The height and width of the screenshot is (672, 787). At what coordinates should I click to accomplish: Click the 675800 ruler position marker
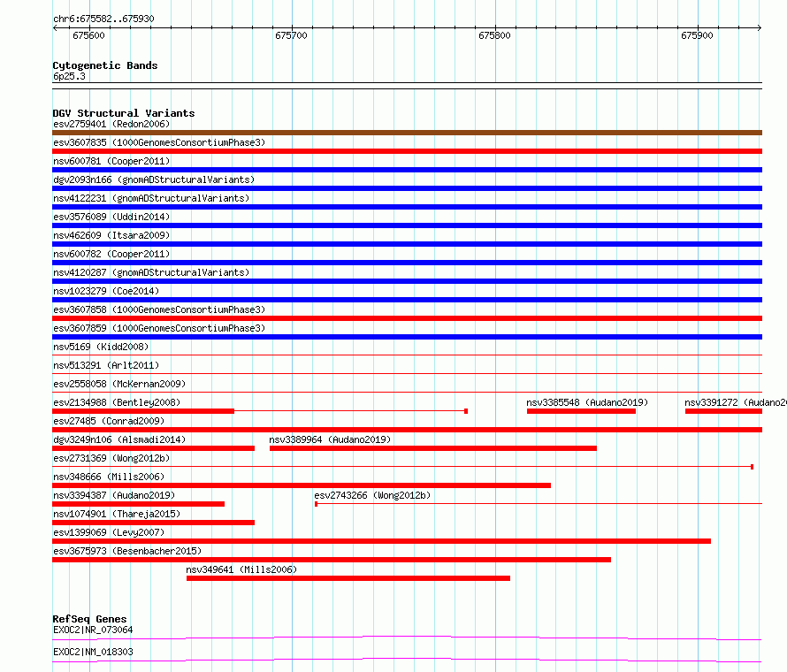494,35
